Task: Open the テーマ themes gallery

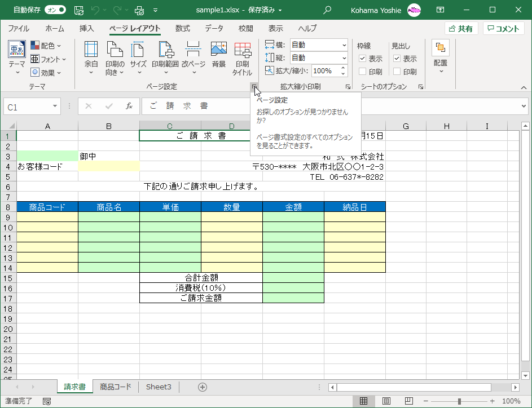Action: coord(17,58)
